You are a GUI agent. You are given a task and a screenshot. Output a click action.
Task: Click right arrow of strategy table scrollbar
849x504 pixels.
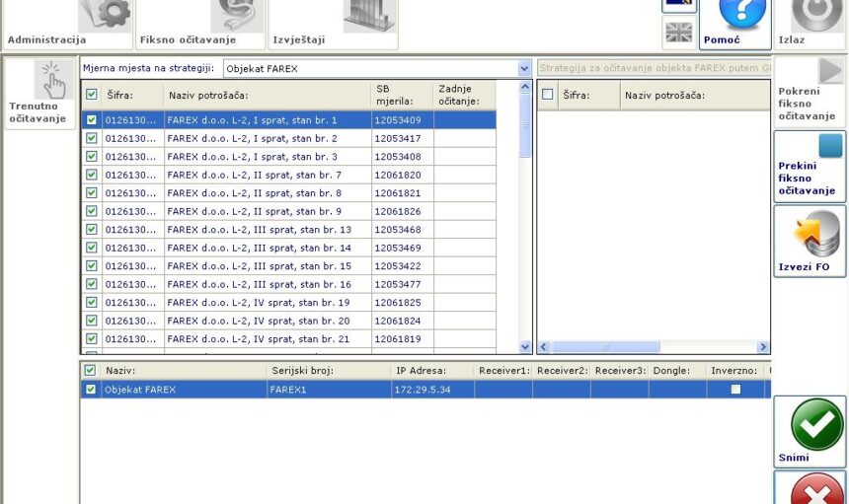pyautogui.click(x=763, y=346)
